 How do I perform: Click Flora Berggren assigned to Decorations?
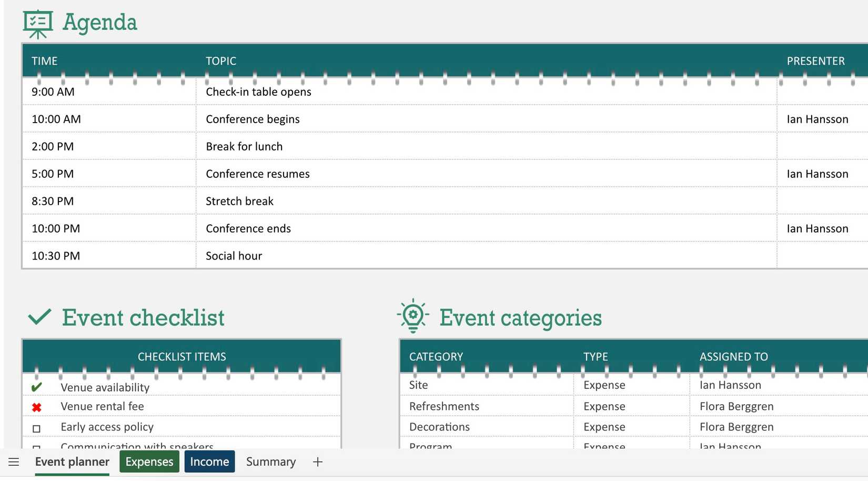(x=736, y=426)
